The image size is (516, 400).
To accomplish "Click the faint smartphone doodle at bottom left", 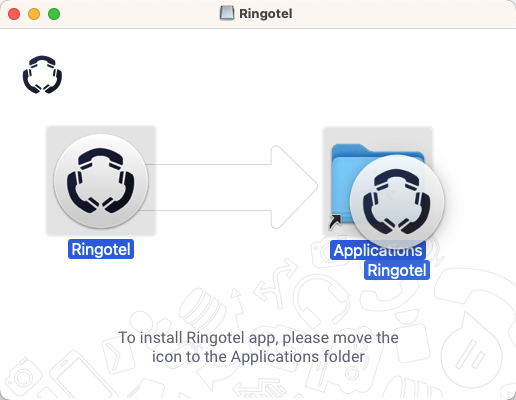I will [x=80, y=378].
